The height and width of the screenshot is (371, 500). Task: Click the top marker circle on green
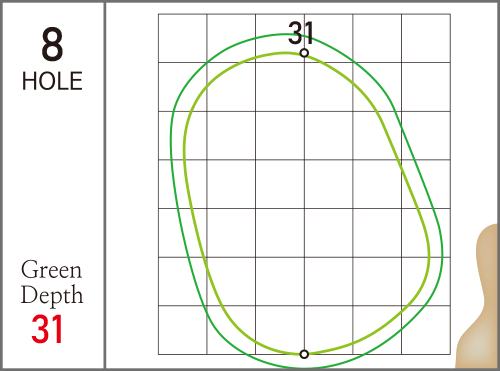(x=304, y=53)
